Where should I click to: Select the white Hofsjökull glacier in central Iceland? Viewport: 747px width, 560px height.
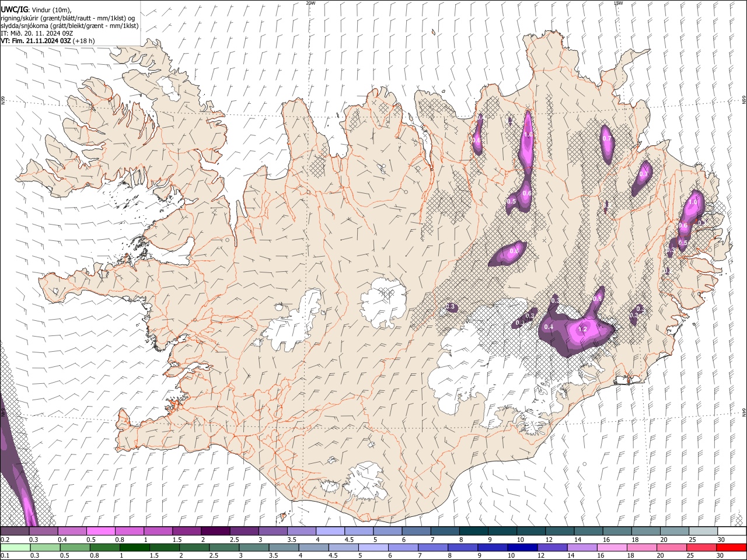(383, 303)
